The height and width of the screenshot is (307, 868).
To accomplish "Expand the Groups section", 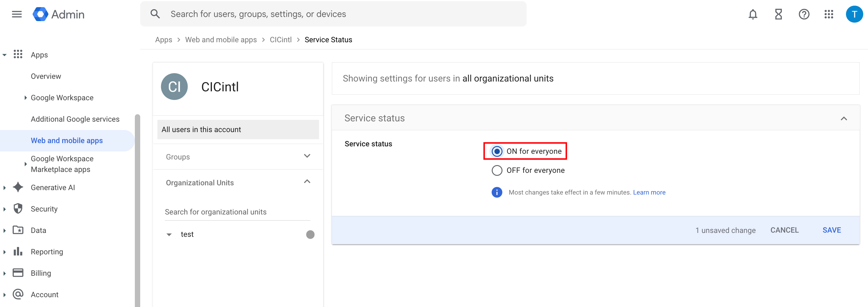I will [307, 156].
